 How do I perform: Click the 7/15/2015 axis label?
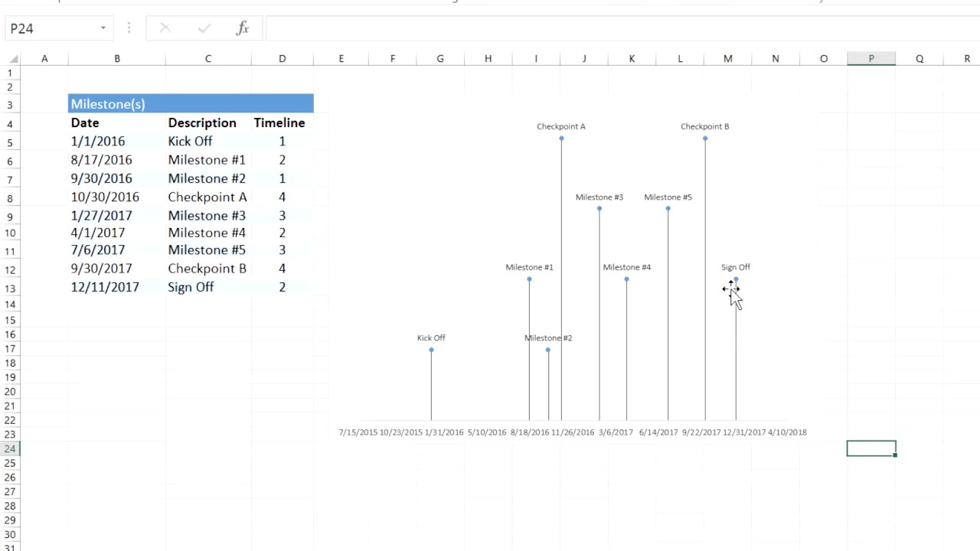[x=358, y=432]
